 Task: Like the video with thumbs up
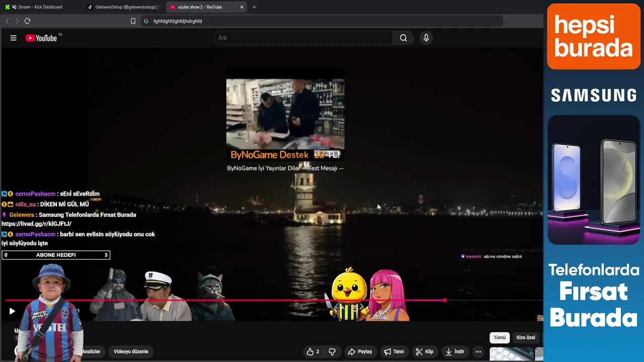[x=312, y=351]
